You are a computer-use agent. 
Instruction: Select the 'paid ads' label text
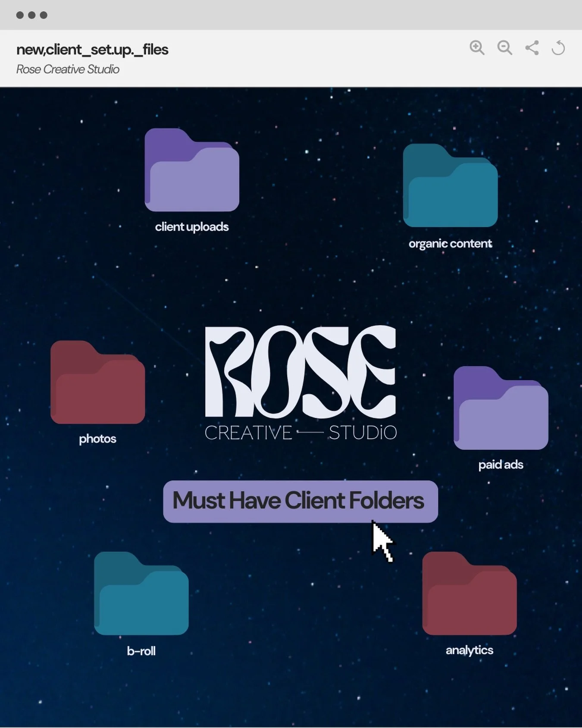(501, 465)
